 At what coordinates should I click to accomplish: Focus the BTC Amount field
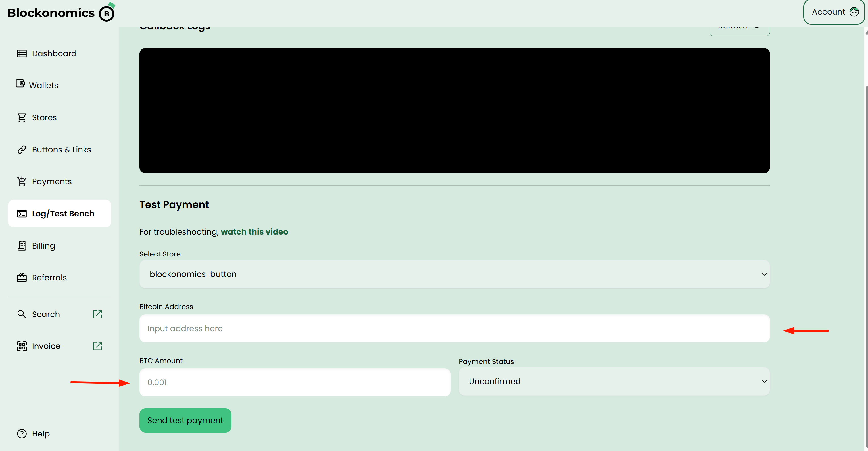(295, 382)
